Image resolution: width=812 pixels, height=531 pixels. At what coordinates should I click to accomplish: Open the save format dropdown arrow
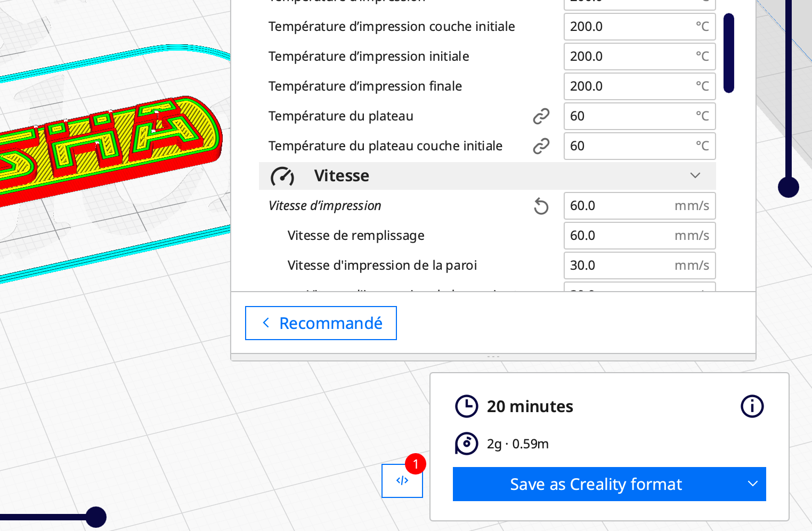point(752,484)
